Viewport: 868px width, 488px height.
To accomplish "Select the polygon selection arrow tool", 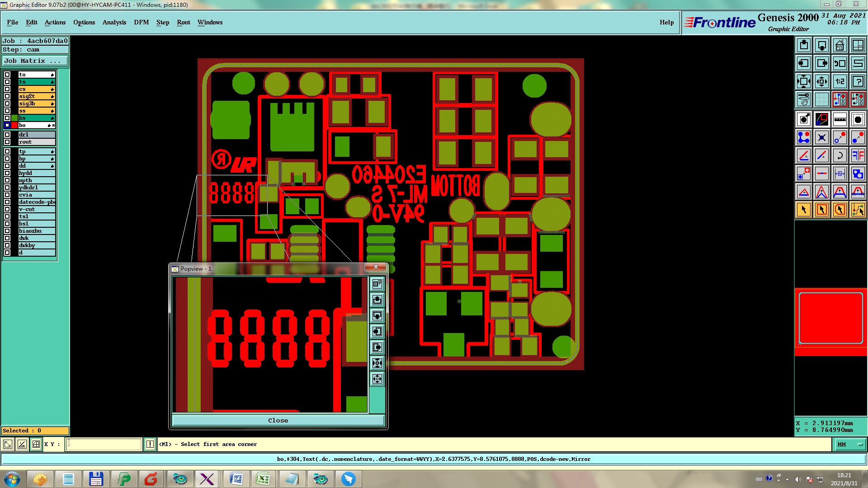I will point(840,210).
